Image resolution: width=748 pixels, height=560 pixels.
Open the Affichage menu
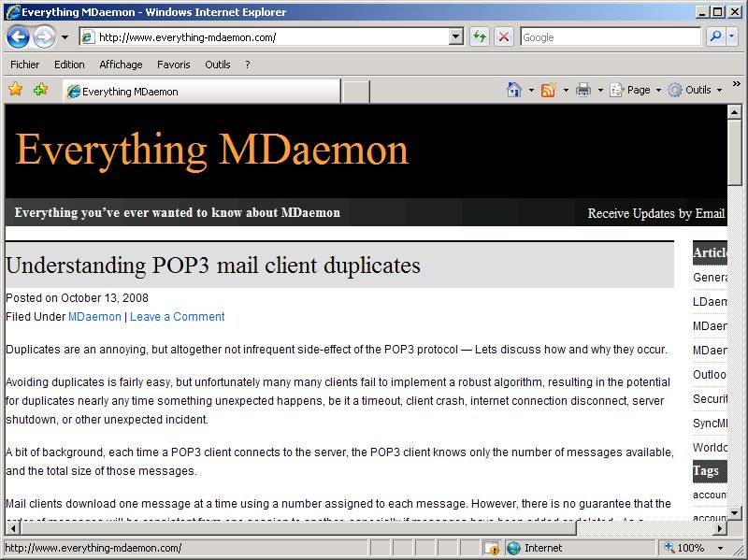(121, 65)
